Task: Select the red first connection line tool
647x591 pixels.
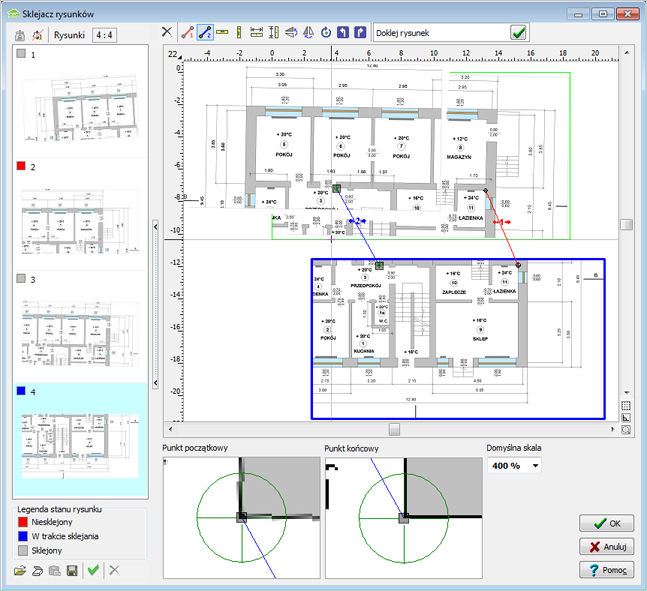Action: point(188,32)
